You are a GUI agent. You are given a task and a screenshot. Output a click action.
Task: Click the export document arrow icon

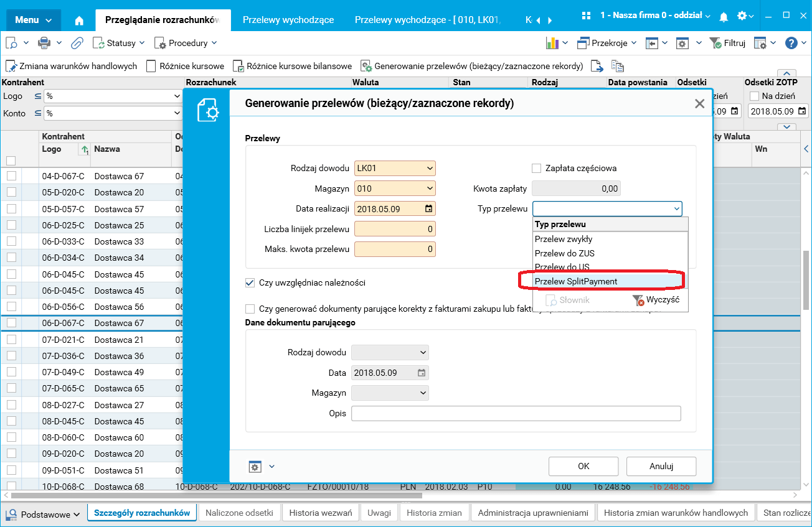click(x=597, y=66)
